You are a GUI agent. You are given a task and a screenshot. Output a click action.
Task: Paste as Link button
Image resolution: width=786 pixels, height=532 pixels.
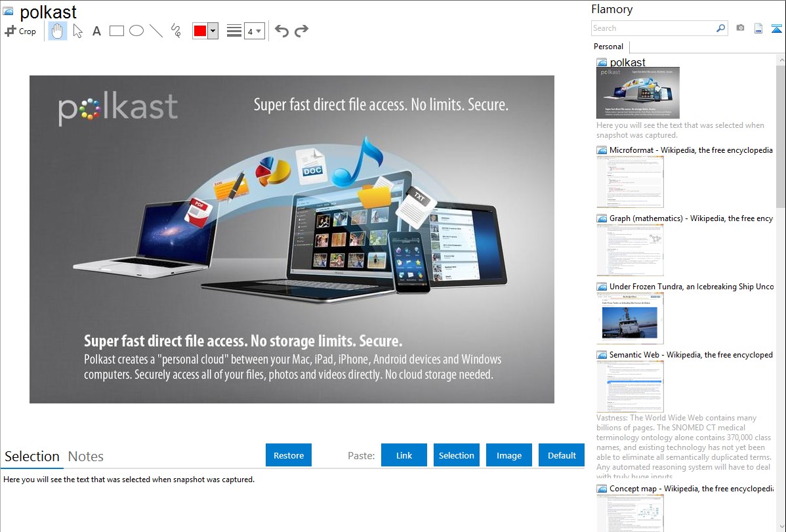(404, 455)
